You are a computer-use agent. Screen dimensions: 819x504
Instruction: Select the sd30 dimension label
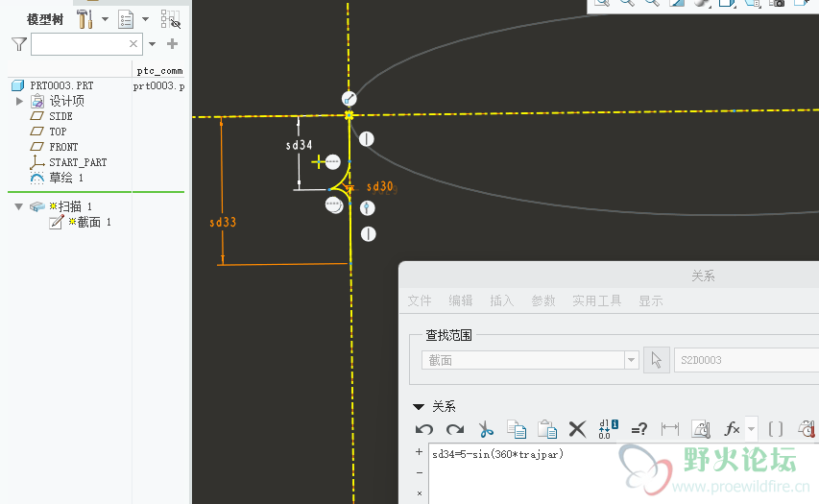point(379,186)
